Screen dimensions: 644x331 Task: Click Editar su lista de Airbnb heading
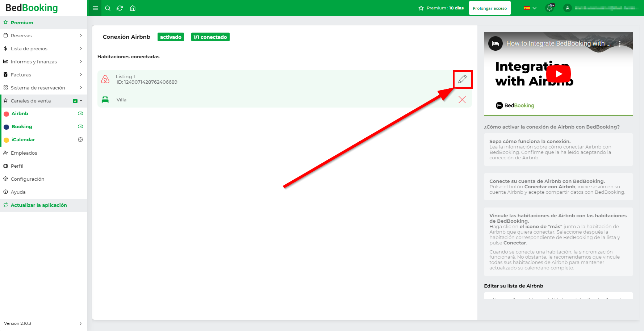(514, 286)
